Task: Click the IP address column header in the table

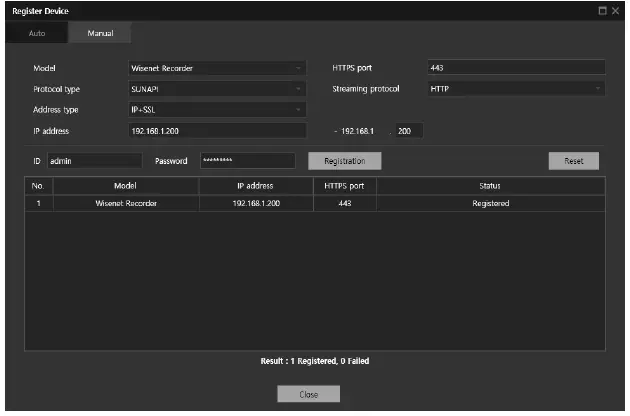Action: [256, 186]
